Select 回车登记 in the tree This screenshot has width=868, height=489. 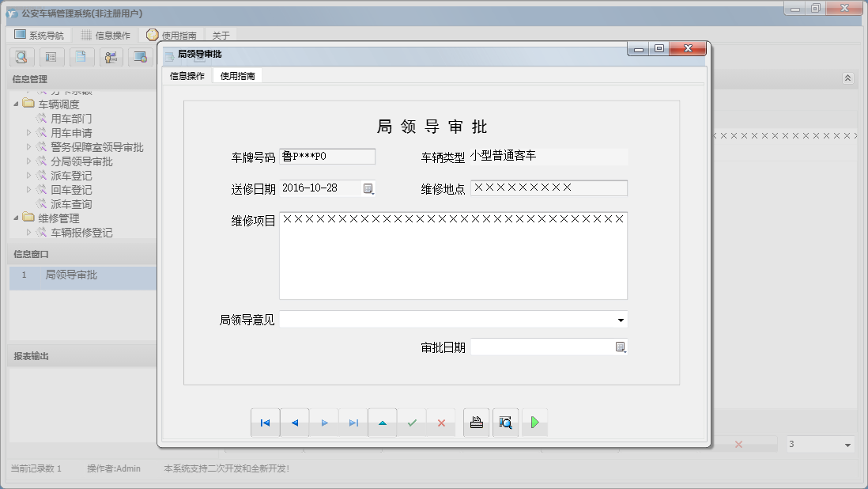click(x=71, y=190)
